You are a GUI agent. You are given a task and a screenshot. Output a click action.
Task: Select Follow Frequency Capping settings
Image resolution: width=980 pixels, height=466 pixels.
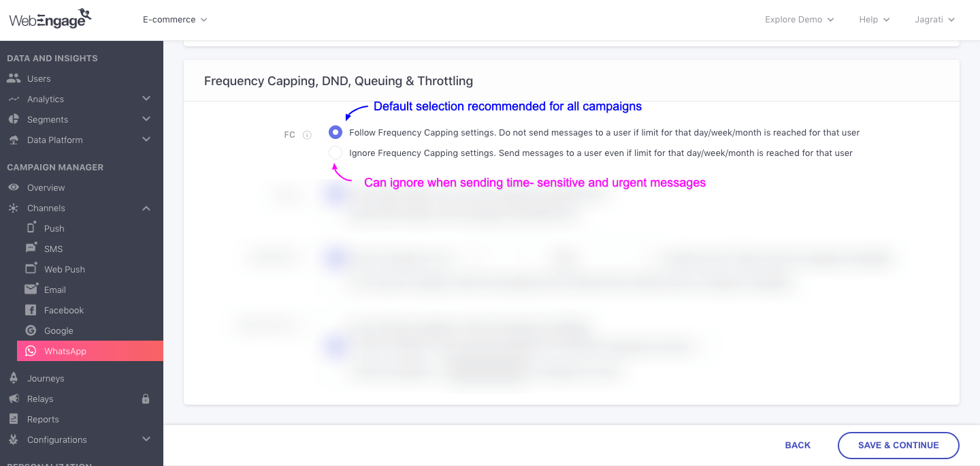pos(335,132)
